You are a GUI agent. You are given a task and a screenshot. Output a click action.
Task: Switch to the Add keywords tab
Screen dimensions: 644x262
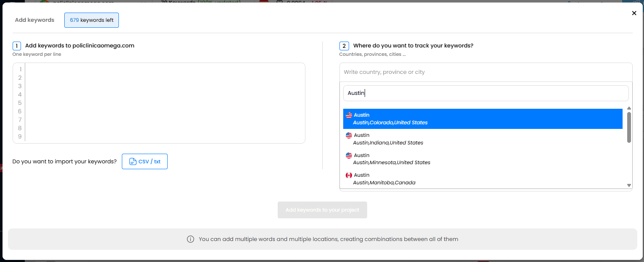click(34, 20)
